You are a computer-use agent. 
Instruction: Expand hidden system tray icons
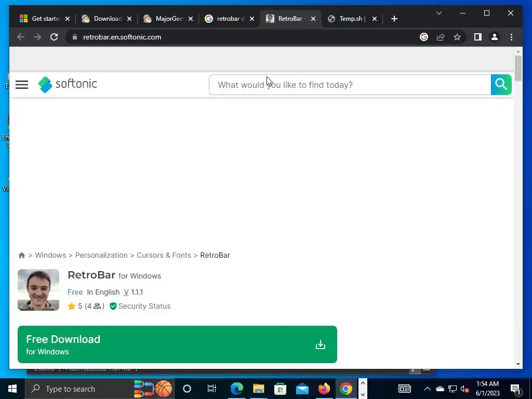[x=428, y=389]
